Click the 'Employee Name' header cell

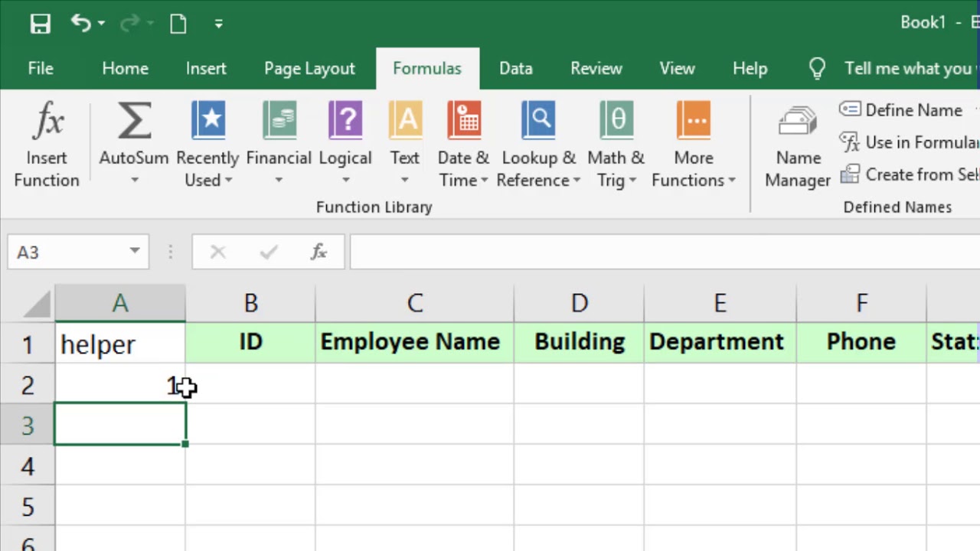pyautogui.click(x=415, y=342)
